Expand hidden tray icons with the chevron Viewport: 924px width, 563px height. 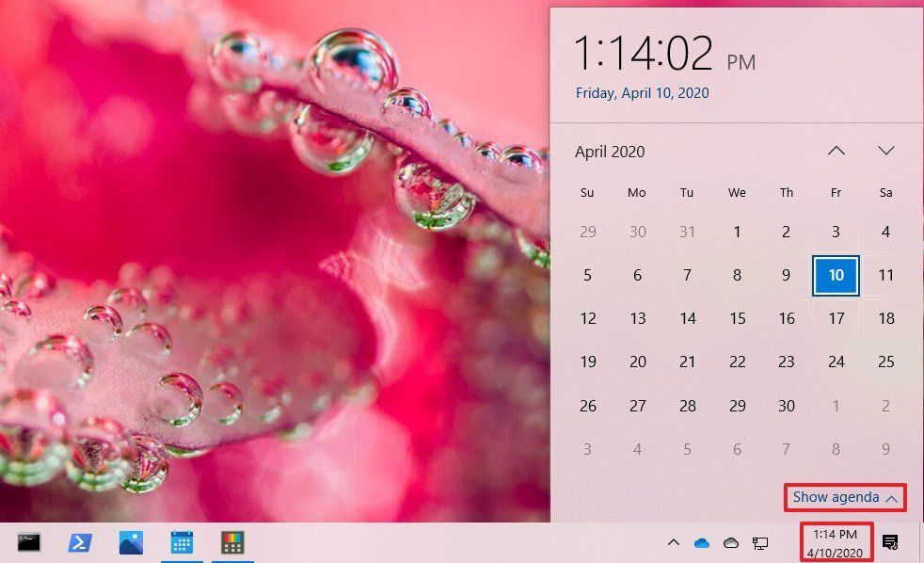(674, 543)
